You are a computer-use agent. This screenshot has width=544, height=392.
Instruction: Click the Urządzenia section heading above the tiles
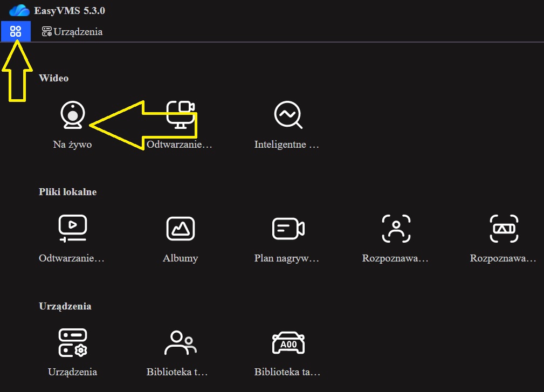65,306
